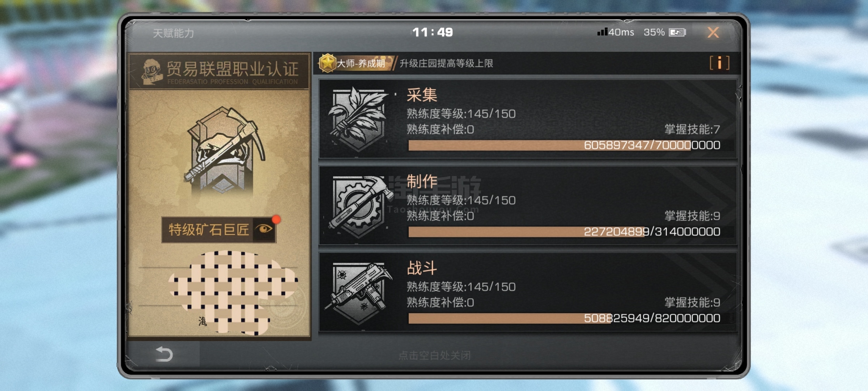Close the panel with the orange X

713,33
